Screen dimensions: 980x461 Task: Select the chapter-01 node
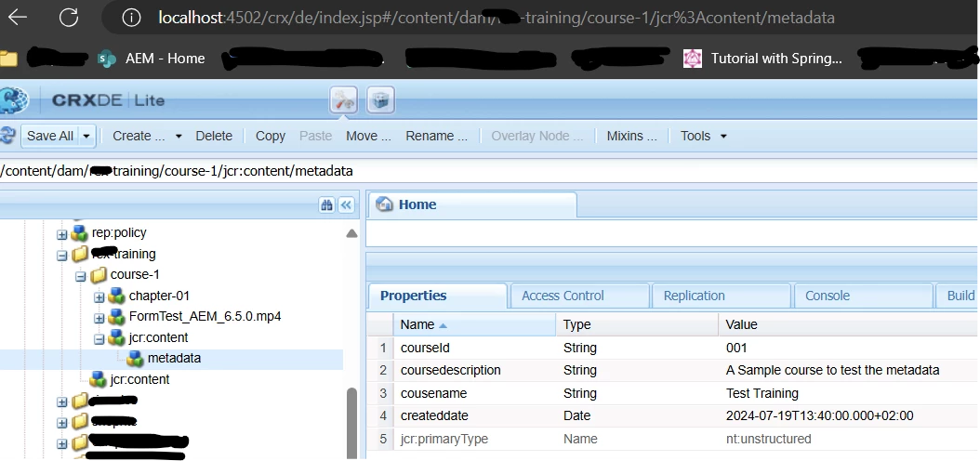pyautogui.click(x=159, y=296)
